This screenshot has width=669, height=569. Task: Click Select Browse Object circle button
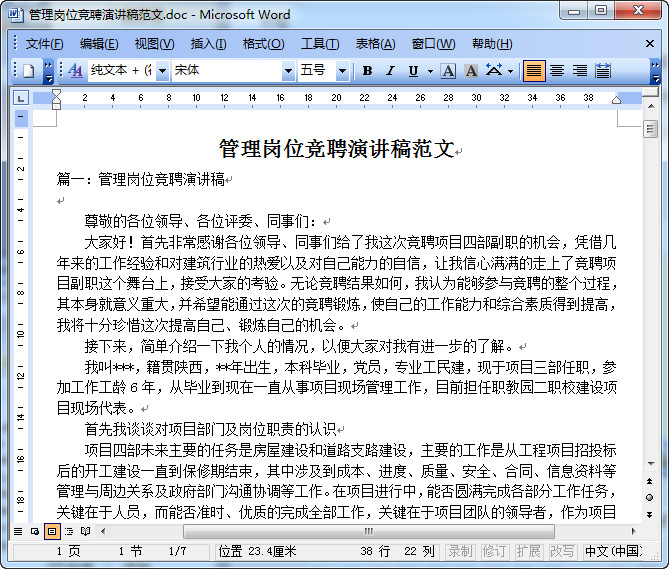pyautogui.click(x=650, y=498)
